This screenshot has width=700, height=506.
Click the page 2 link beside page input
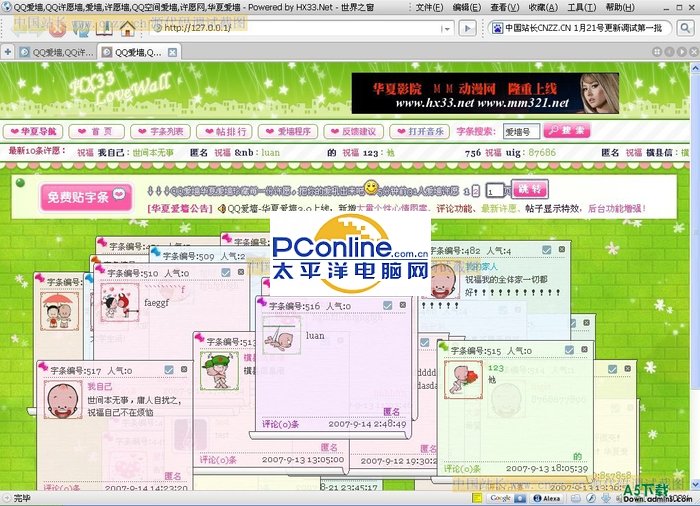(476, 191)
